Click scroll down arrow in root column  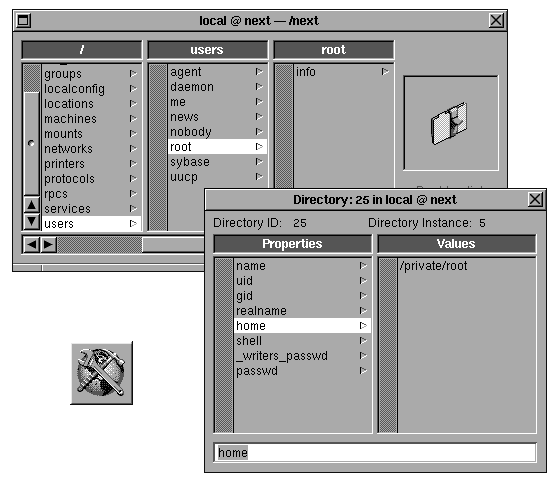31,221
